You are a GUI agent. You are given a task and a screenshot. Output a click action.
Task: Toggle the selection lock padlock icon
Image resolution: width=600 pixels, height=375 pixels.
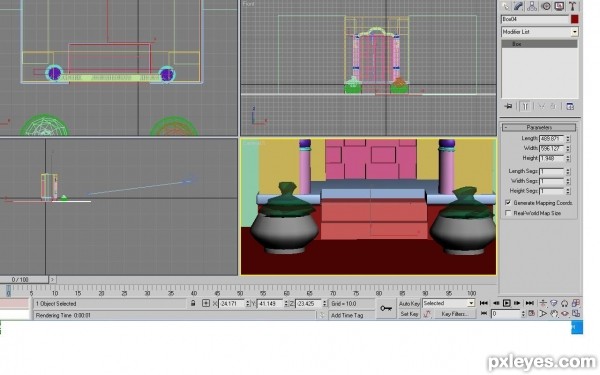(x=193, y=303)
